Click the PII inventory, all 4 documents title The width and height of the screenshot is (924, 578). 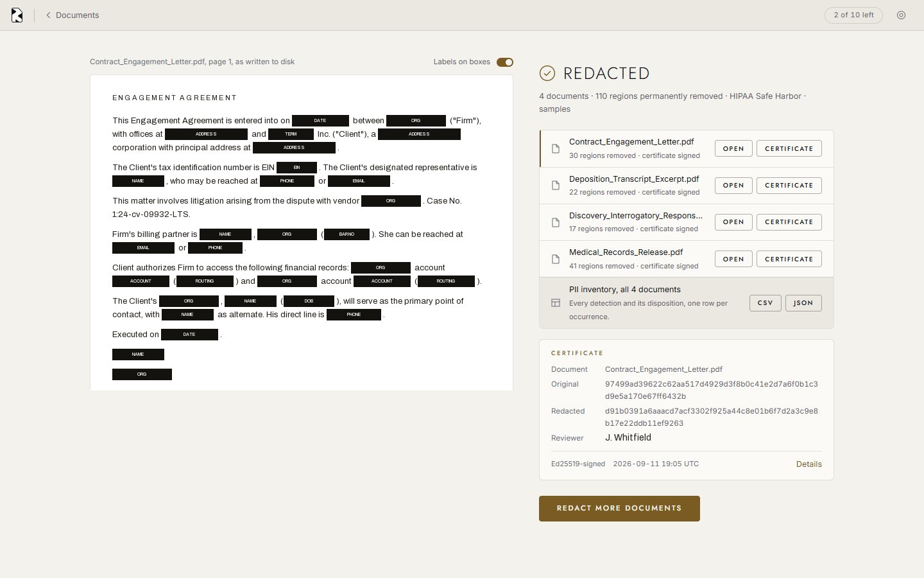625,290
